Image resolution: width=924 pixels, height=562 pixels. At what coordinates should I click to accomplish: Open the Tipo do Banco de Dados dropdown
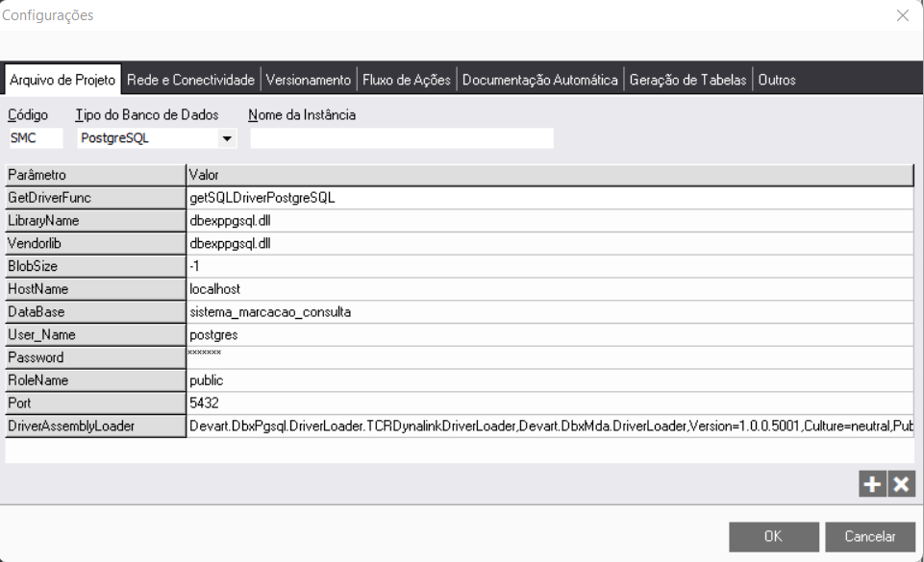pyautogui.click(x=228, y=138)
